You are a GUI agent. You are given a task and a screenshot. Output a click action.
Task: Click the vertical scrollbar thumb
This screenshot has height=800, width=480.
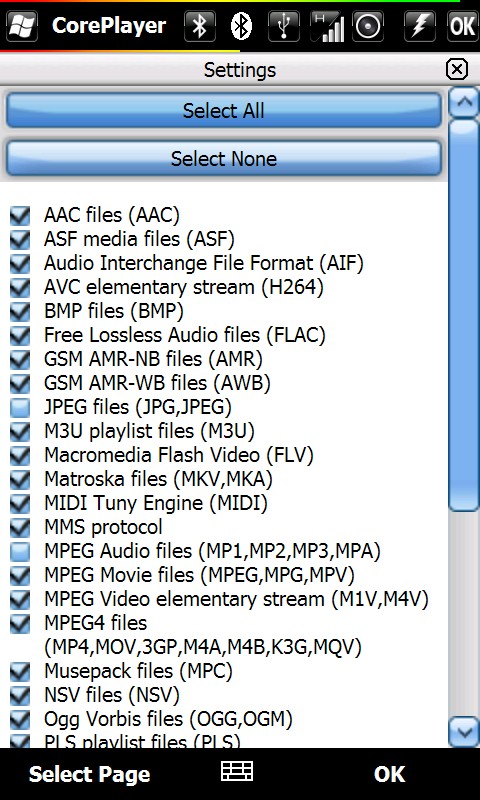click(464, 315)
